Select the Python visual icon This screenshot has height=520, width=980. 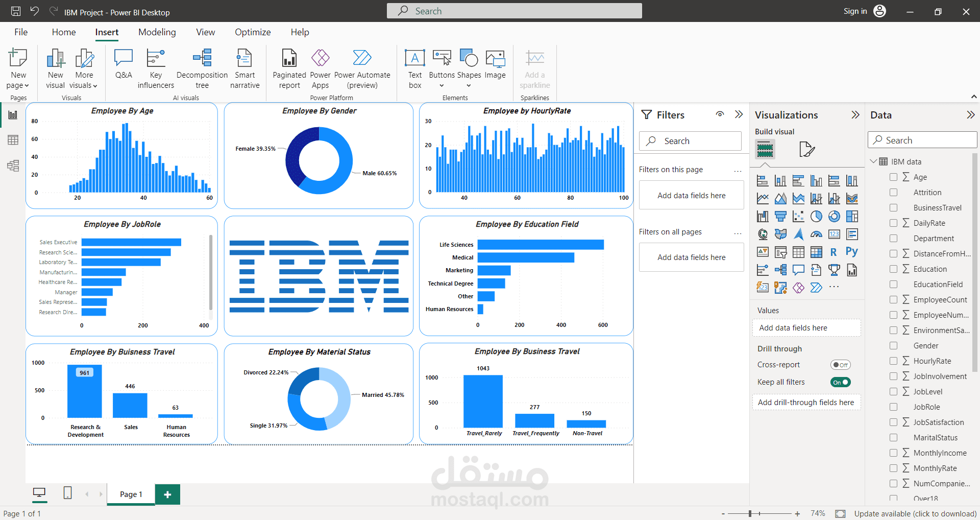click(852, 252)
